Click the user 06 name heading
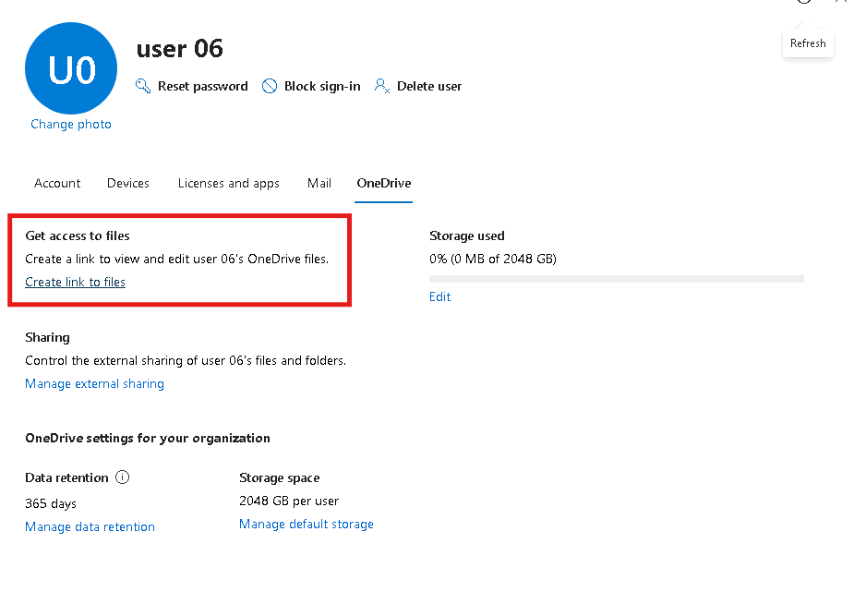The image size is (854, 616). pos(180,48)
